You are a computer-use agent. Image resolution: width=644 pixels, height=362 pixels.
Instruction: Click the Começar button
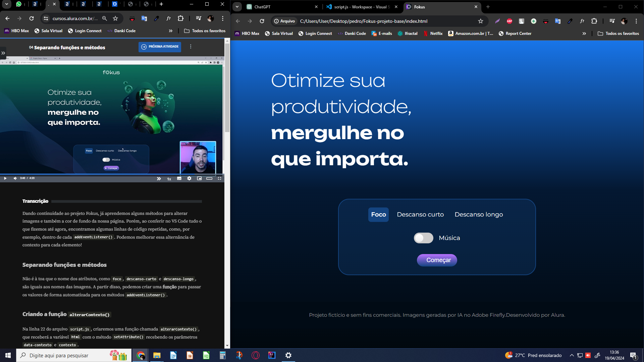[437, 260]
